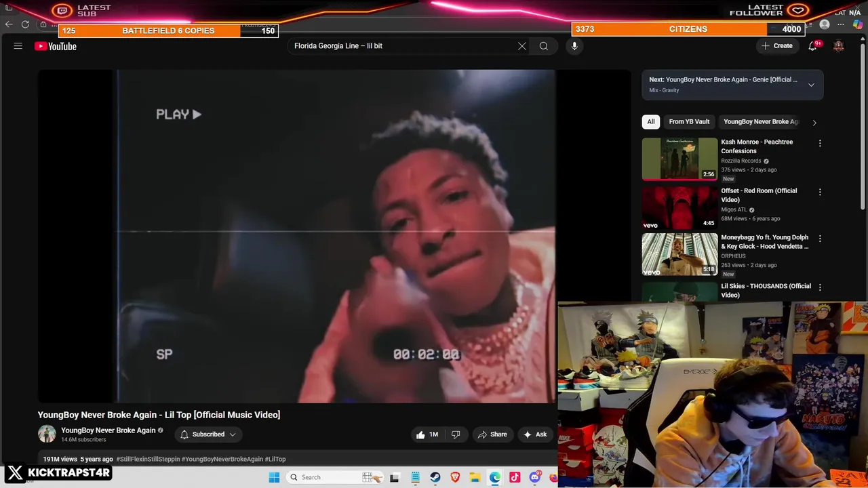This screenshot has width=868, height=488.
Task: Open more options for Moneybagg Yo video
Action: [820, 239]
